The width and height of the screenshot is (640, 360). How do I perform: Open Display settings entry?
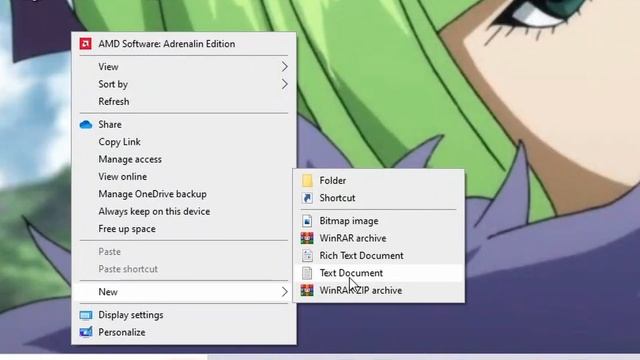click(184, 315)
